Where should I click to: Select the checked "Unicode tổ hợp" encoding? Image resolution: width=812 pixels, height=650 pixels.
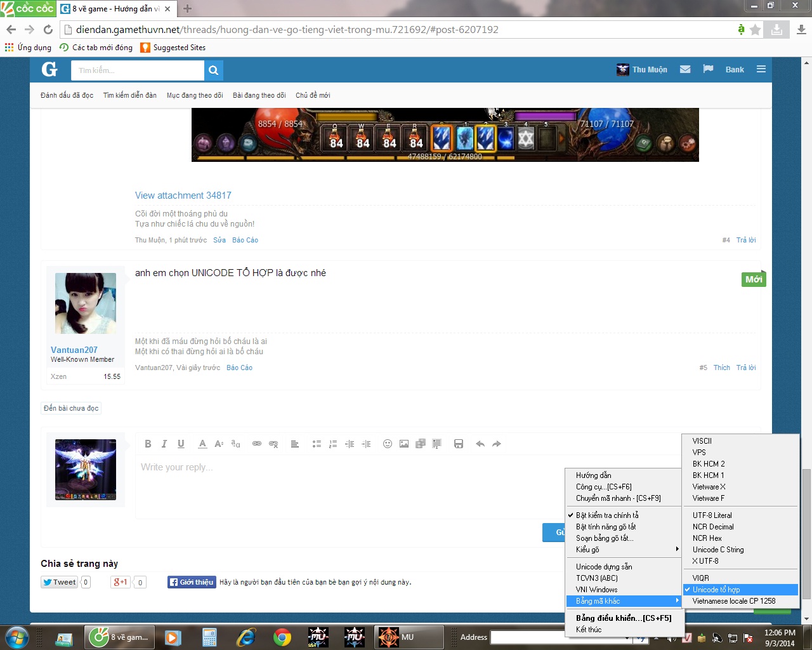point(716,590)
